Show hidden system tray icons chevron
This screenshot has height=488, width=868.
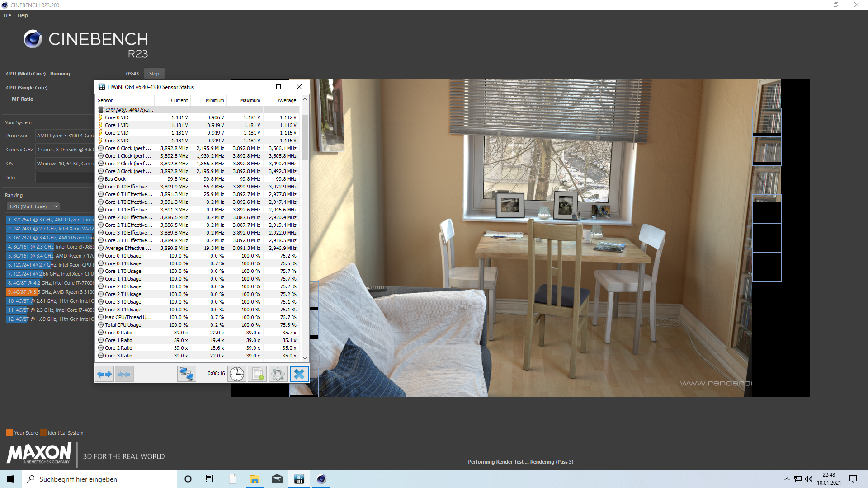[787, 479]
